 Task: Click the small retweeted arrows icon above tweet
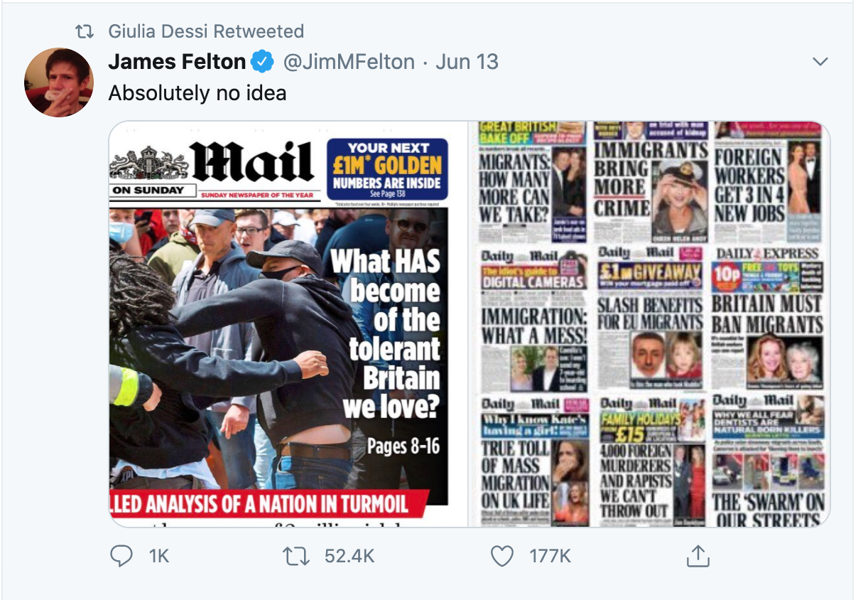[85, 32]
